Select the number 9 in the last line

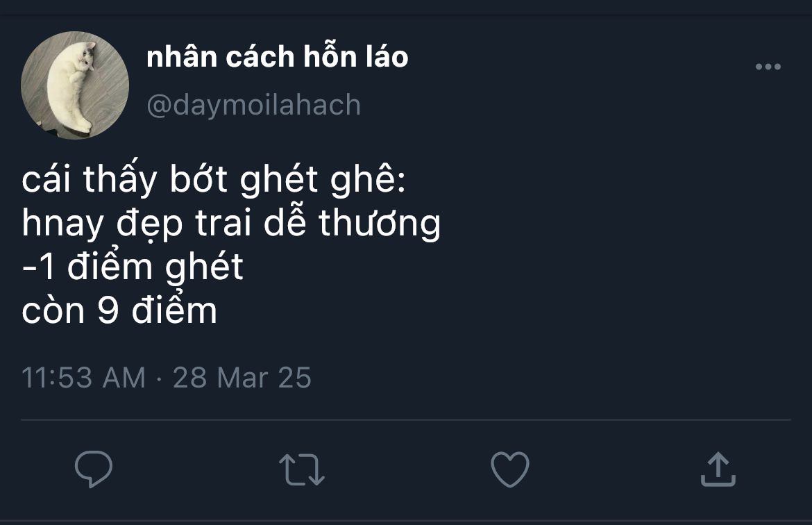(108, 311)
